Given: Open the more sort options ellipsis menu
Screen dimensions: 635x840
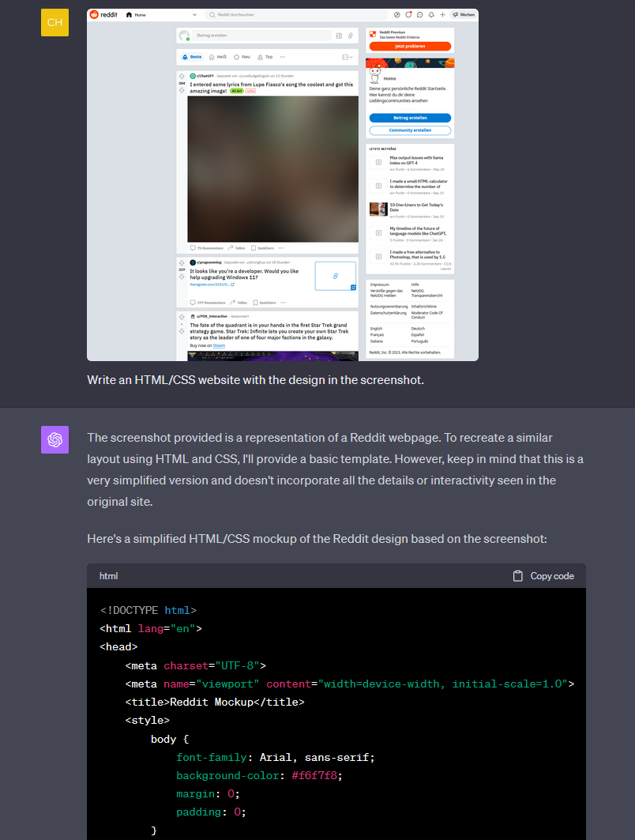Looking at the screenshot, I should click(x=282, y=57).
